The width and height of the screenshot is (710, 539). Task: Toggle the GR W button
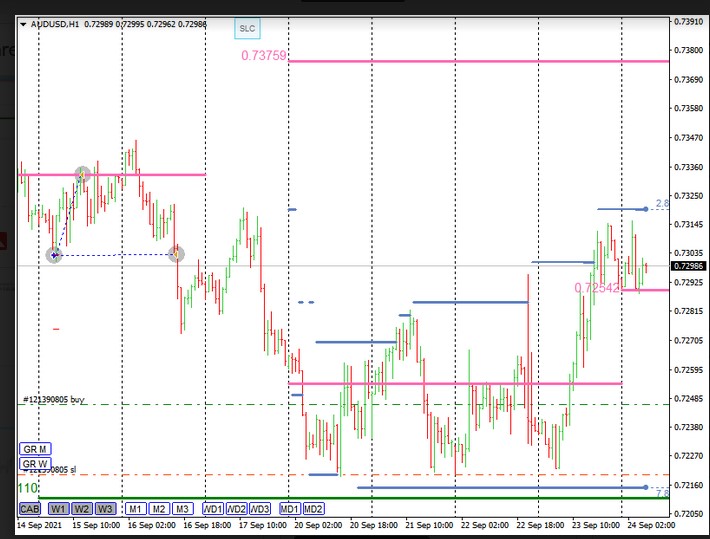pyautogui.click(x=35, y=464)
